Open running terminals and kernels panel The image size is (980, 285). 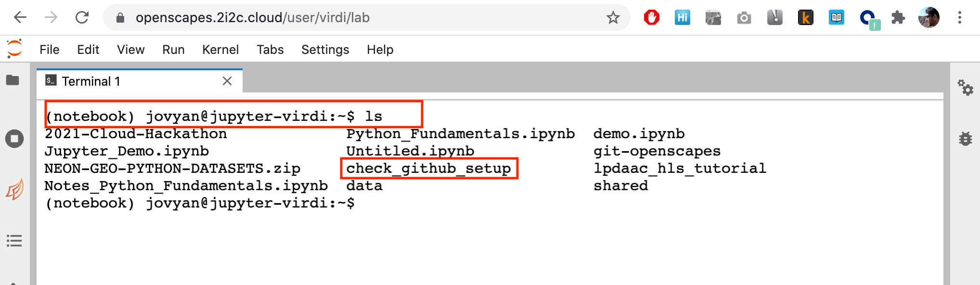(14, 139)
